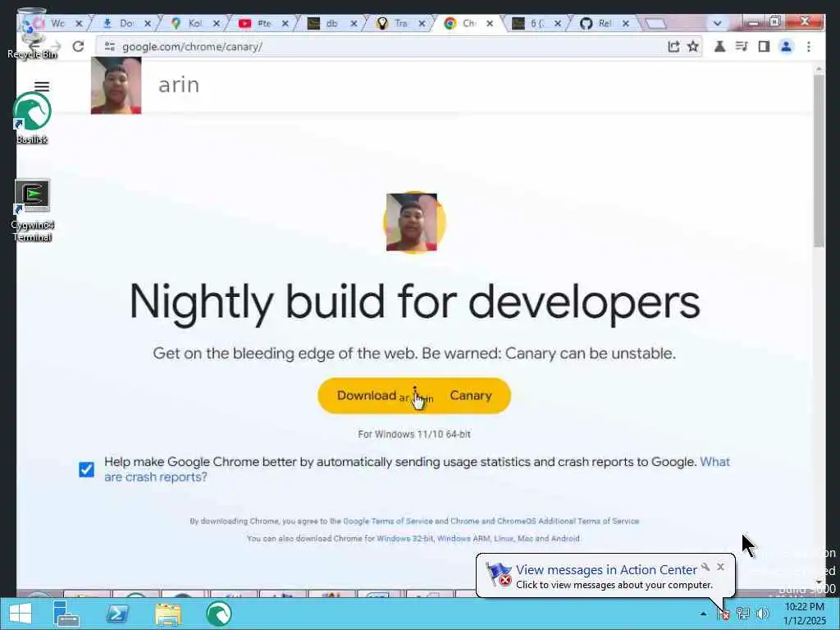This screenshot has height=630, width=840.
Task: Switch to the 'Wc' tab
Action: (58, 24)
